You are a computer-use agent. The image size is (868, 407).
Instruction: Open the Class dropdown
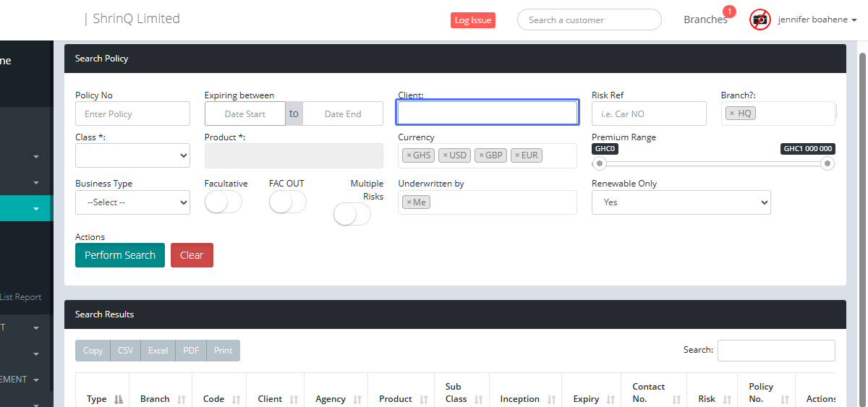click(x=132, y=155)
